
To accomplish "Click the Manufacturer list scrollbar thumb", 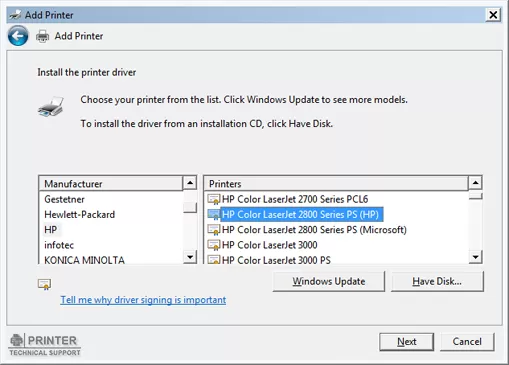I will 190,207.
